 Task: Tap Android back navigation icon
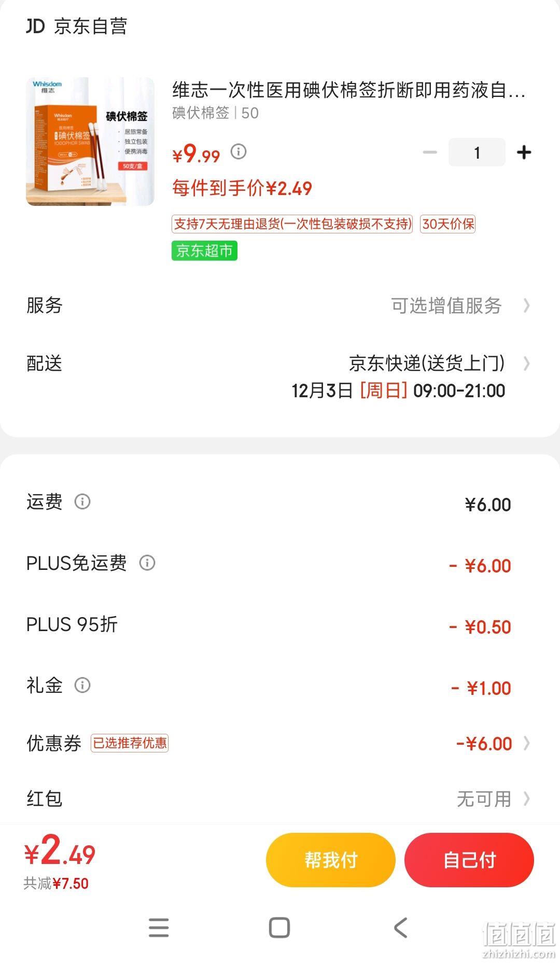(400, 928)
